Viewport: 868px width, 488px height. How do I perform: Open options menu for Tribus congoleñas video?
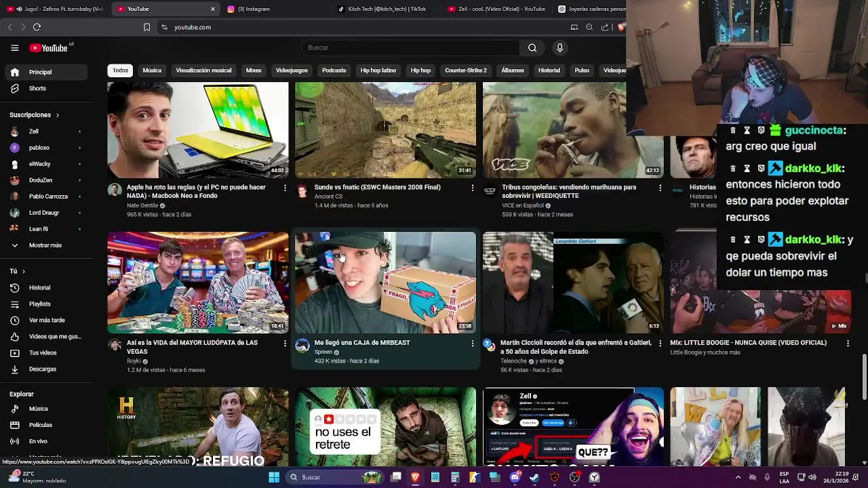(660, 188)
